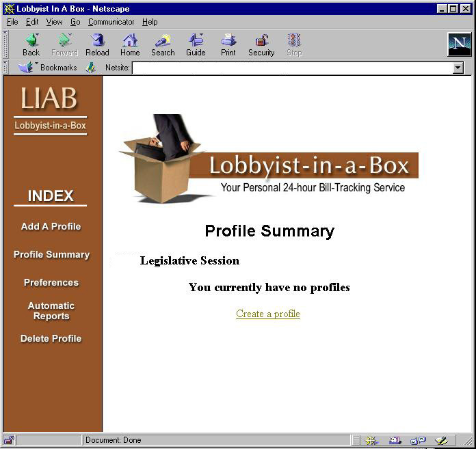The width and height of the screenshot is (476, 449).
Task: Open Search from the toolbar
Action: point(163,44)
